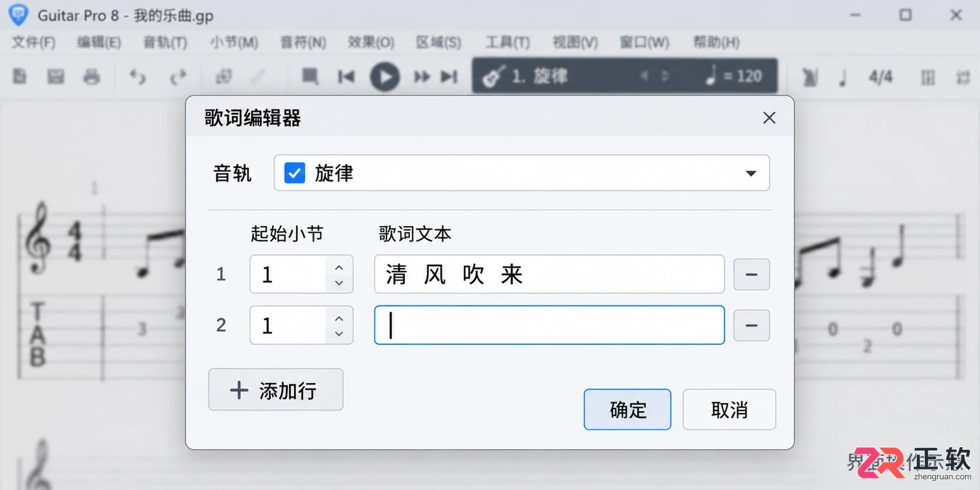
Task: Click the lyric text field containing 清 风 吹 来
Action: coord(549,274)
